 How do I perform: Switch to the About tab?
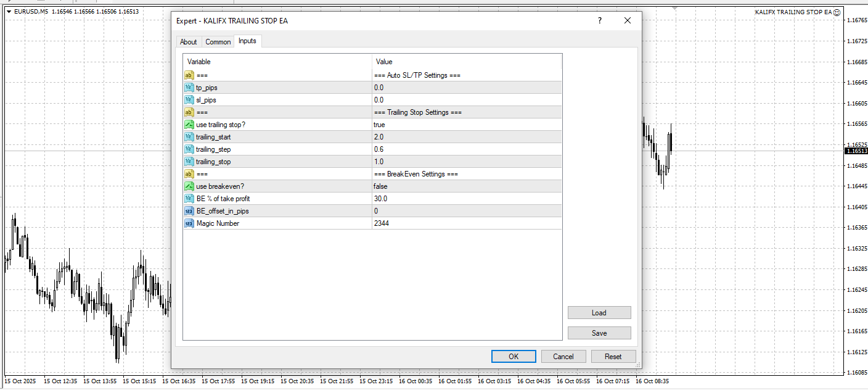(x=188, y=41)
